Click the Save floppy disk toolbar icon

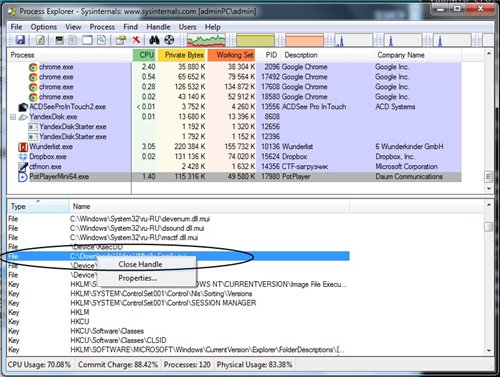pyautogui.click(x=20, y=40)
